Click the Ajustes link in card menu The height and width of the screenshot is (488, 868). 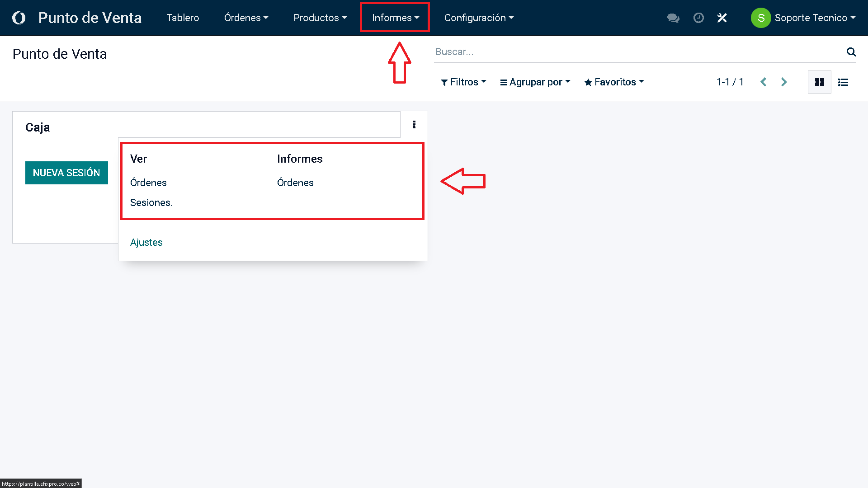pyautogui.click(x=146, y=243)
